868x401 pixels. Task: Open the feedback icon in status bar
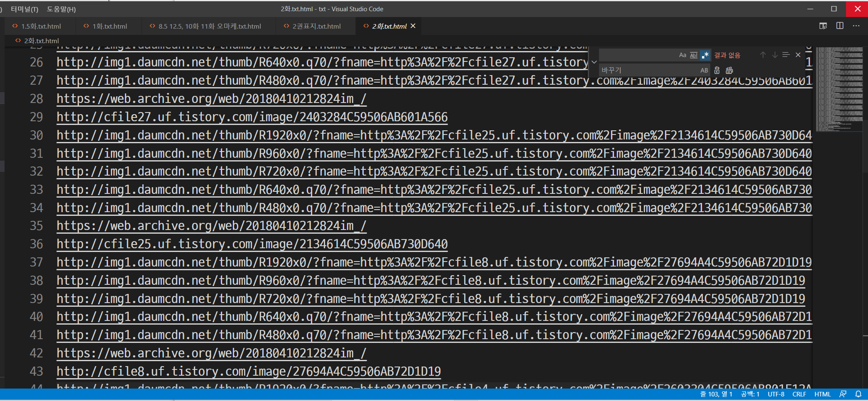[843, 394]
